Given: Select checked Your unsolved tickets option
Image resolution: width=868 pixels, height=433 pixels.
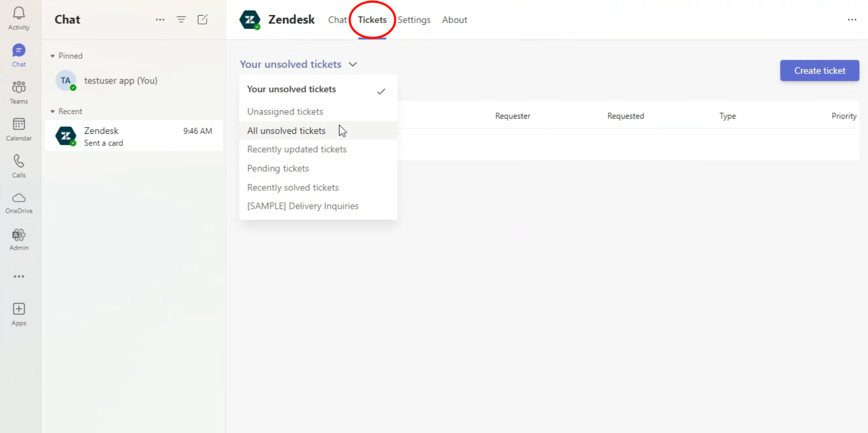Looking at the screenshot, I should coord(318,90).
